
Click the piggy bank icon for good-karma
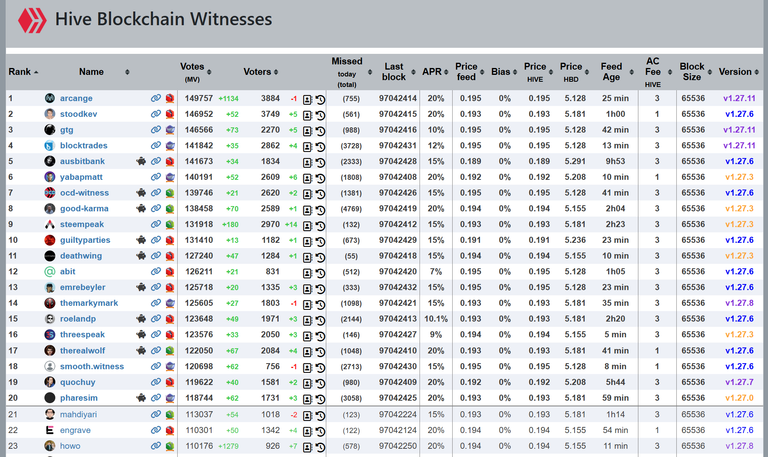click(141, 209)
